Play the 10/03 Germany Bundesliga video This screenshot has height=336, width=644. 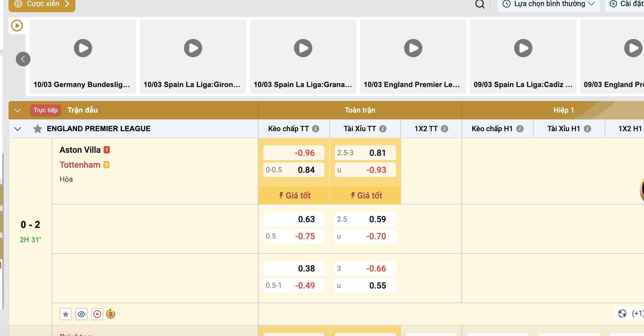click(x=83, y=48)
